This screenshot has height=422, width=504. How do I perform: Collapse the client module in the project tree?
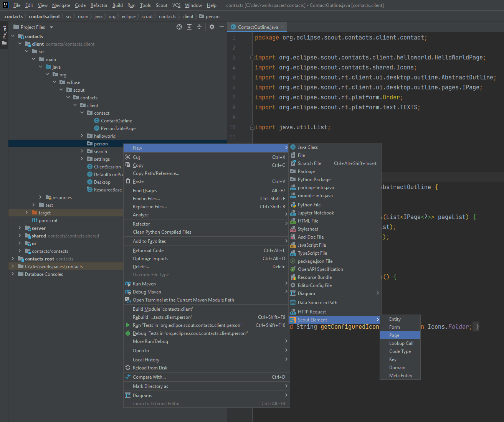coord(20,44)
